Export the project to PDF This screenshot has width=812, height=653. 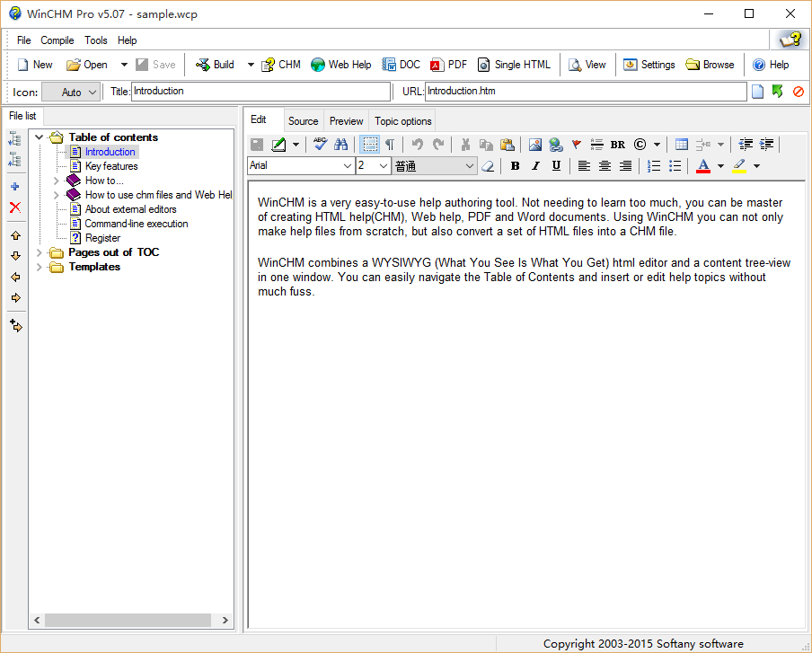(x=448, y=65)
